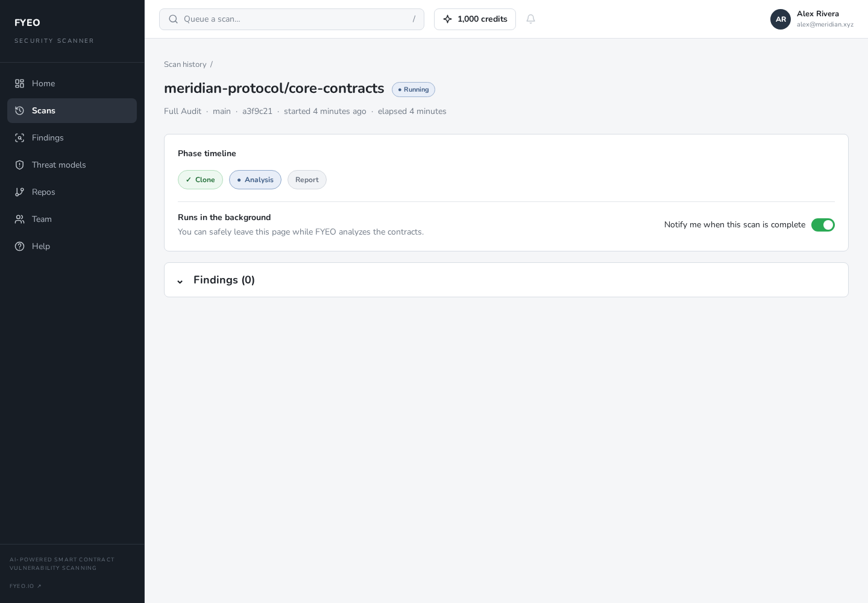Click the Threat models shield icon

click(20, 165)
